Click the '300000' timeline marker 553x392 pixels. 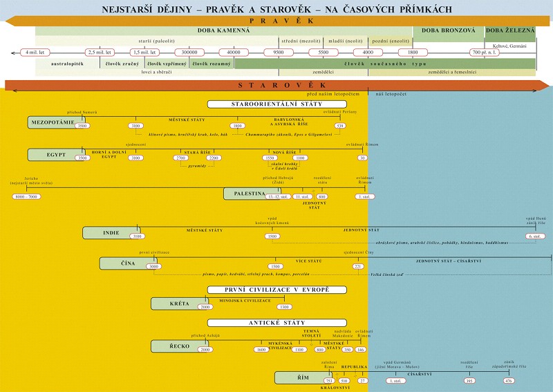point(189,53)
